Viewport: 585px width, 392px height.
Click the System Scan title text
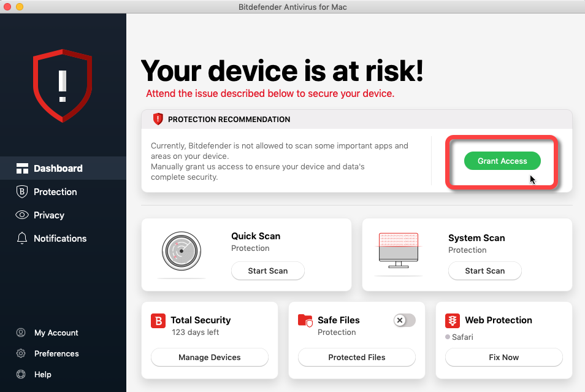pyautogui.click(x=476, y=238)
